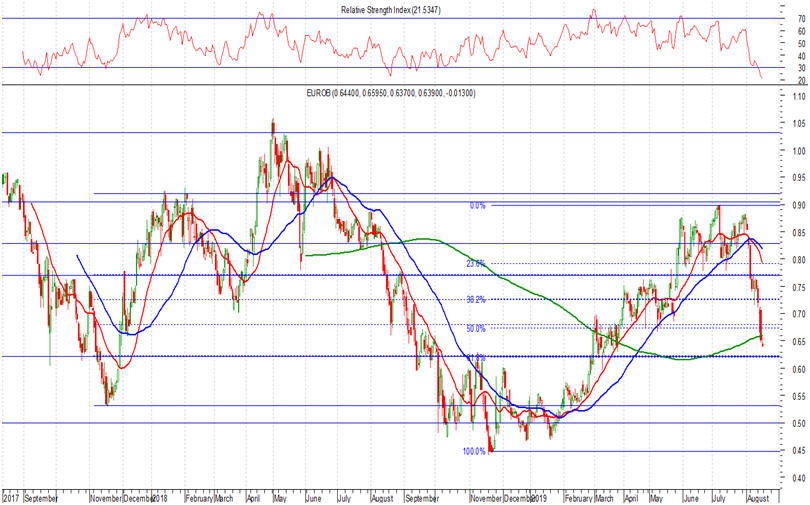Select the 50.0% Fibonacci level label
This screenshot has height=505, width=810.
pos(476,328)
